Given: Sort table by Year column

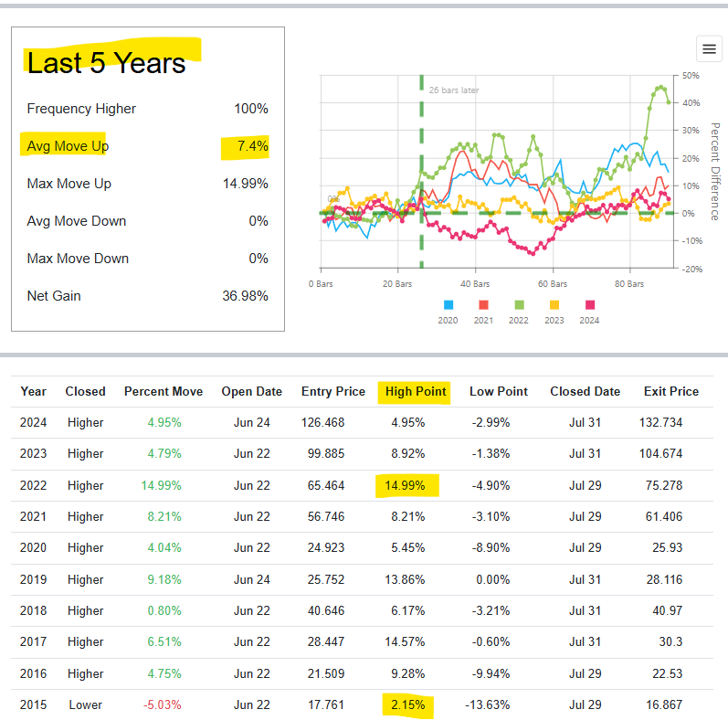Looking at the screenshot, I should point(34,391).
